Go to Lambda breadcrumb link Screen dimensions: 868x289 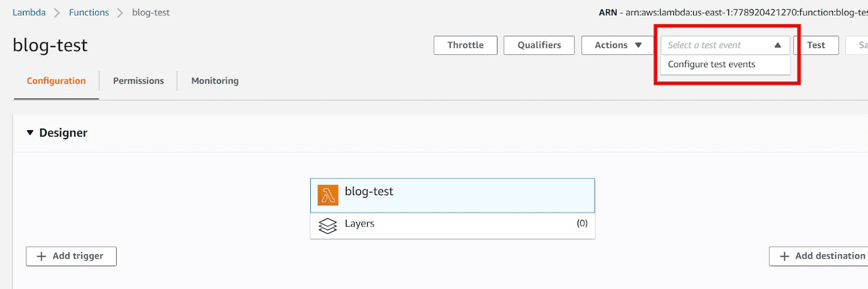[29, 12]
